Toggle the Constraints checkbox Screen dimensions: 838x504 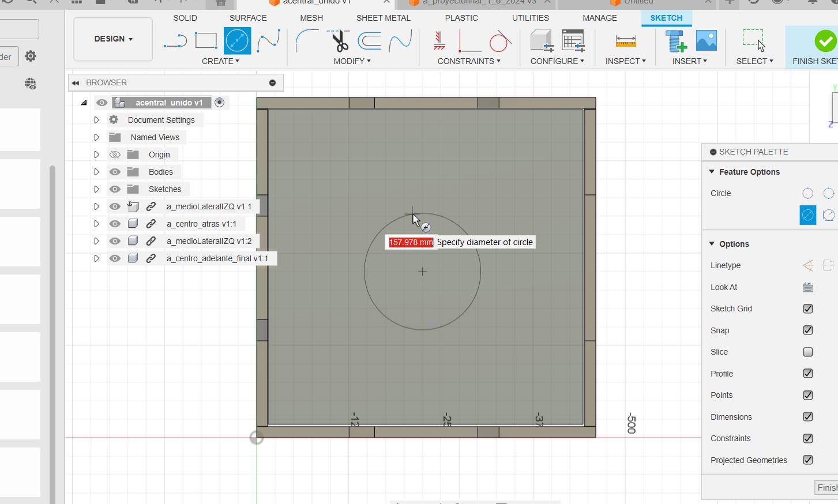[x=807, y=438]
